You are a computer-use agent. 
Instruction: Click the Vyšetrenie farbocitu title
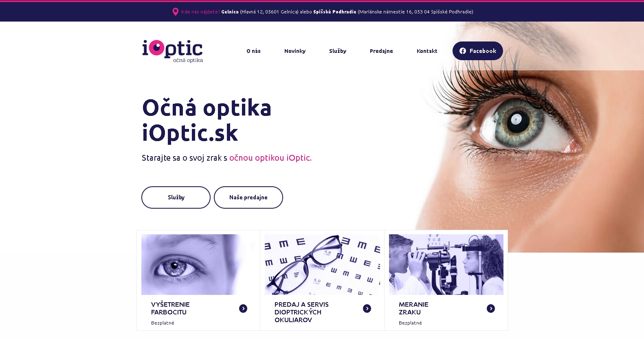[x=170, y=308]
